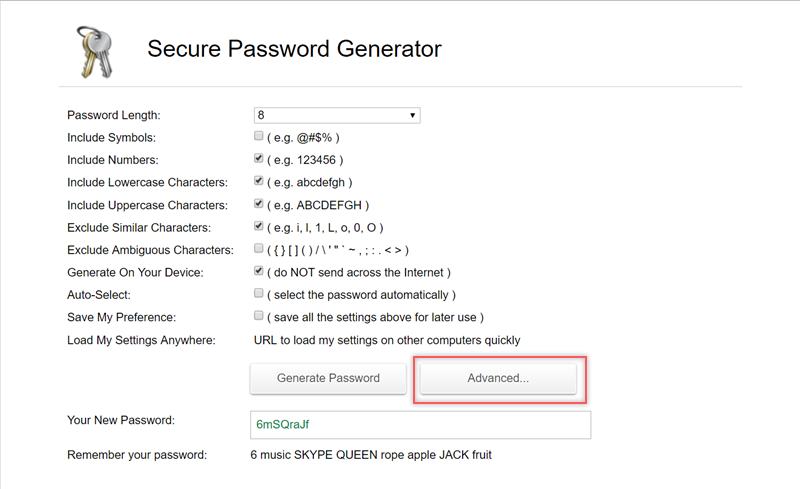
Task: Toggle Include Uppercase Characters checkbox
Action: (259, 204)
